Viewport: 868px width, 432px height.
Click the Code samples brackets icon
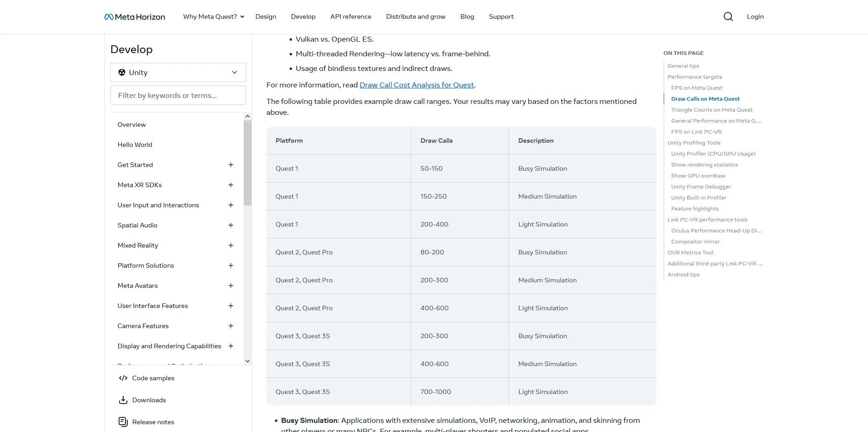[x=123, y=378]
